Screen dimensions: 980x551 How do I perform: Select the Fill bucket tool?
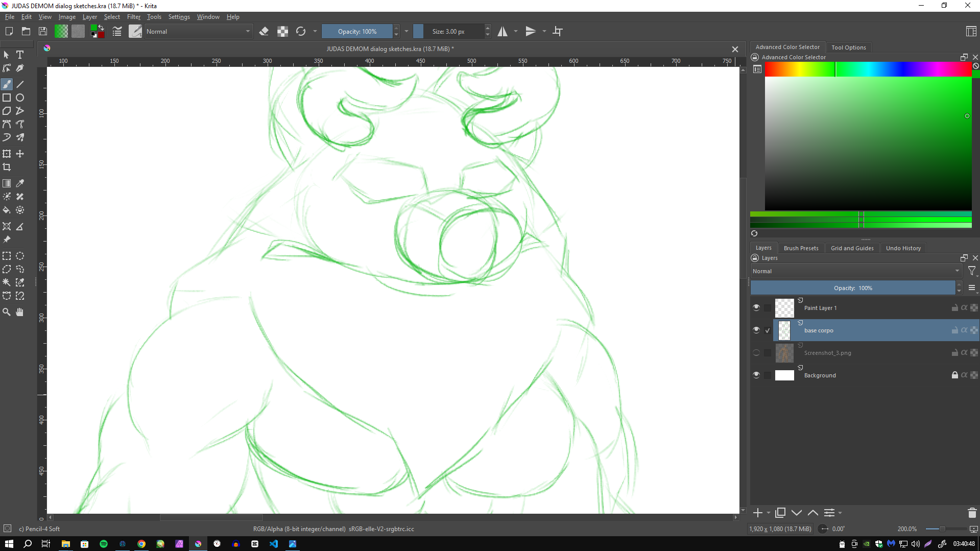pyautogui.click(x=7, y=210)
